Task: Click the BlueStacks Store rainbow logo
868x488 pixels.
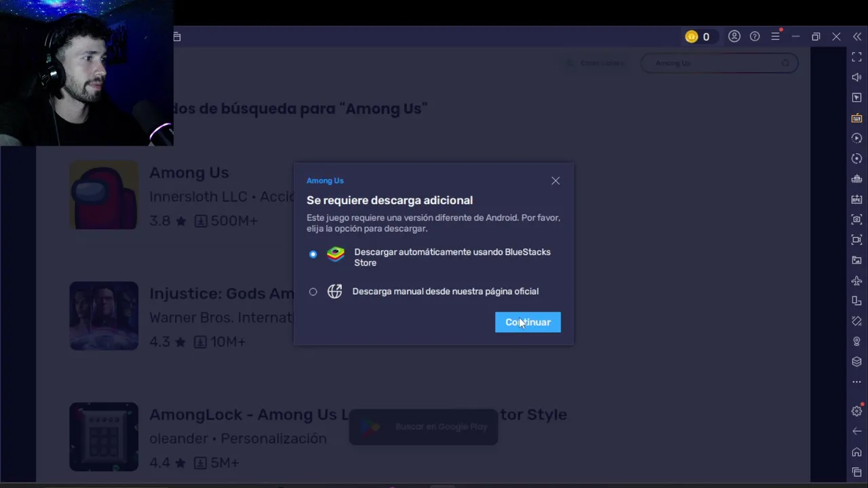Action: coord(336,254)
